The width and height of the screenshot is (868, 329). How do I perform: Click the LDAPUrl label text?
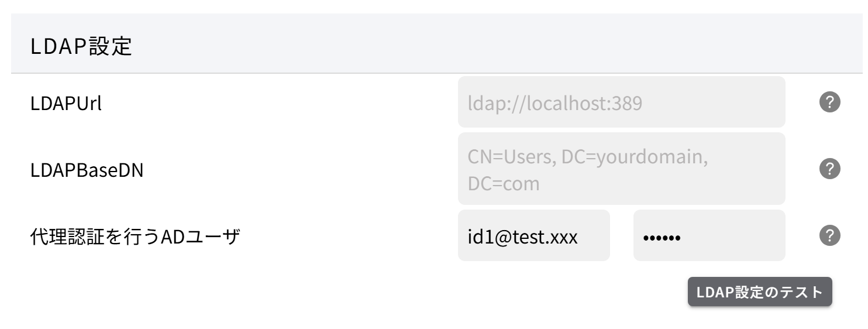66,104
